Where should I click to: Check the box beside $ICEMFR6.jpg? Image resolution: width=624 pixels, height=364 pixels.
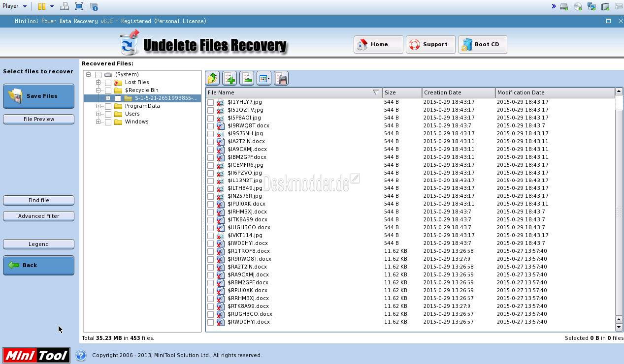coord(211,165)
